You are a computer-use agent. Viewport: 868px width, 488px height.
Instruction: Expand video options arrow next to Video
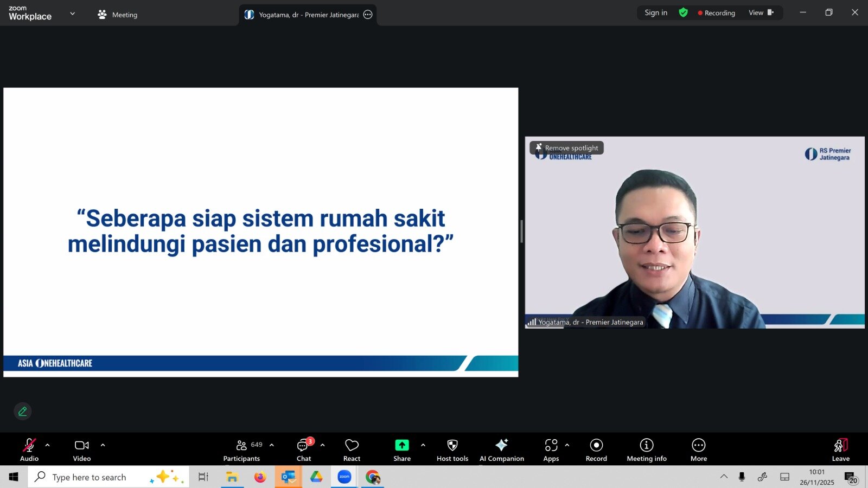click(103, 445)
